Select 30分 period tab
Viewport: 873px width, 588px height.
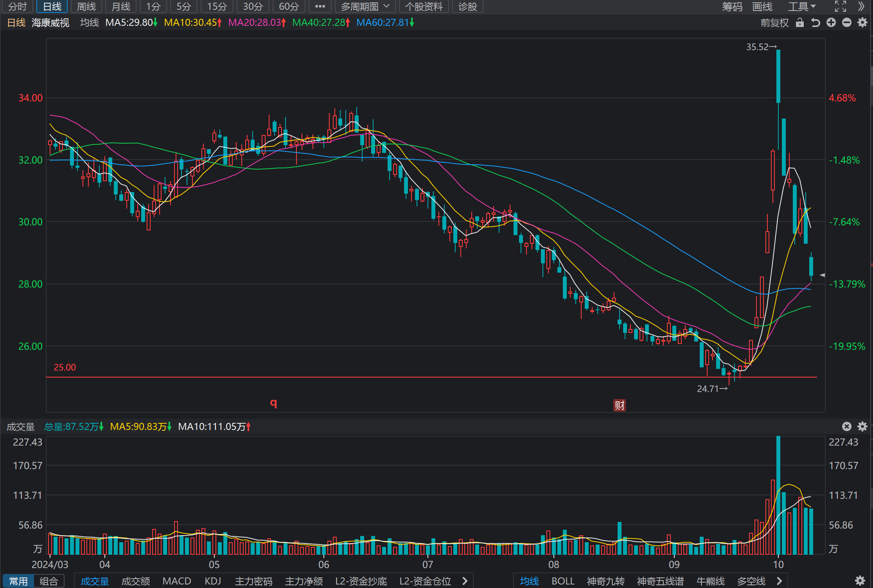point(253,7)
